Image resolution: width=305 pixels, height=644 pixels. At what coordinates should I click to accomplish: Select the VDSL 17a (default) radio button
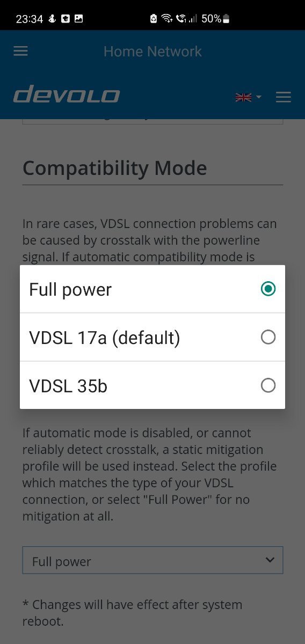point(268,337)
